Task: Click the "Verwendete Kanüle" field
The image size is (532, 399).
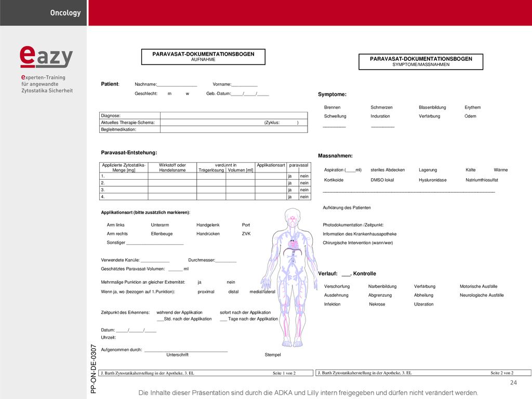Action: (155, 260)
